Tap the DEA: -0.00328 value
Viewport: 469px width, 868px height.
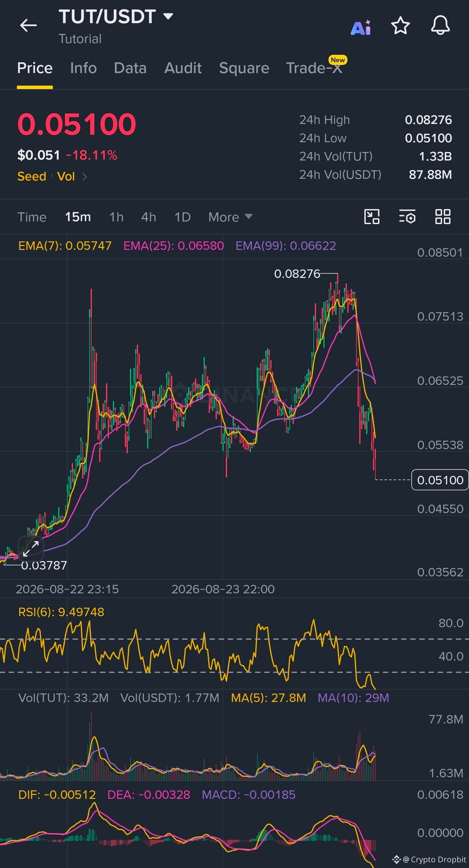coord(149,795)
